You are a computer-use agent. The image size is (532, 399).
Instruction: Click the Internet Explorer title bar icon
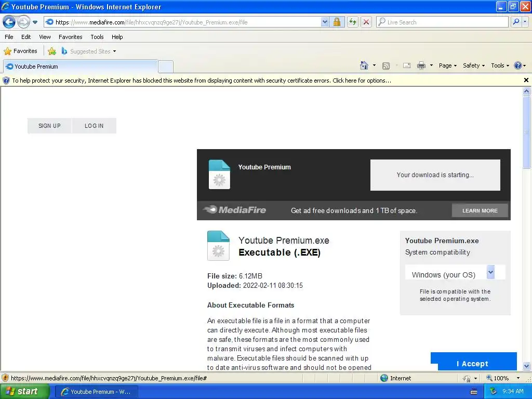(x=5, y=6)
